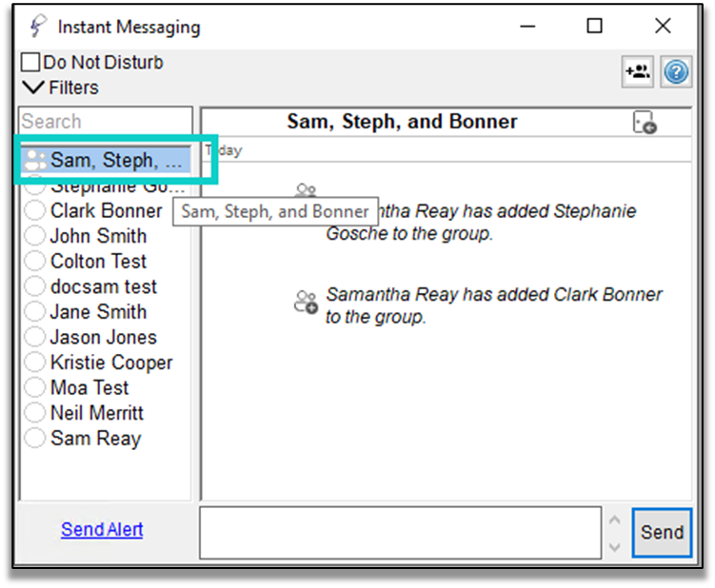The width and height of the screenshot is (715, 588).
Task: Open the blue help question mark icon
Action: pyautogui.click(x=676, y=72)
